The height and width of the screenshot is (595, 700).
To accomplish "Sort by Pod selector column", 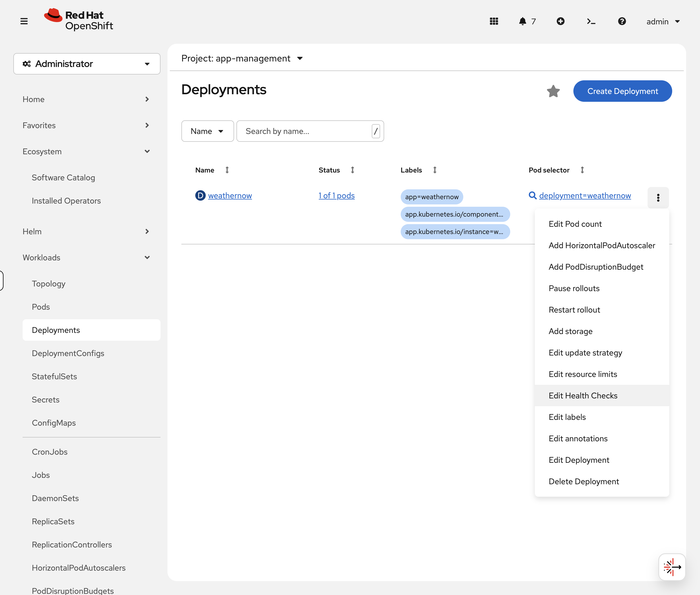I will coord(583,170).
